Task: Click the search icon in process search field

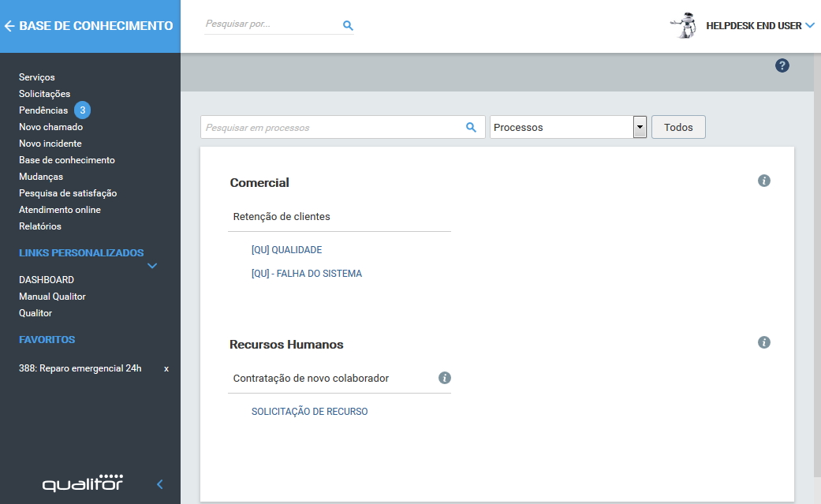Action: 471,127
